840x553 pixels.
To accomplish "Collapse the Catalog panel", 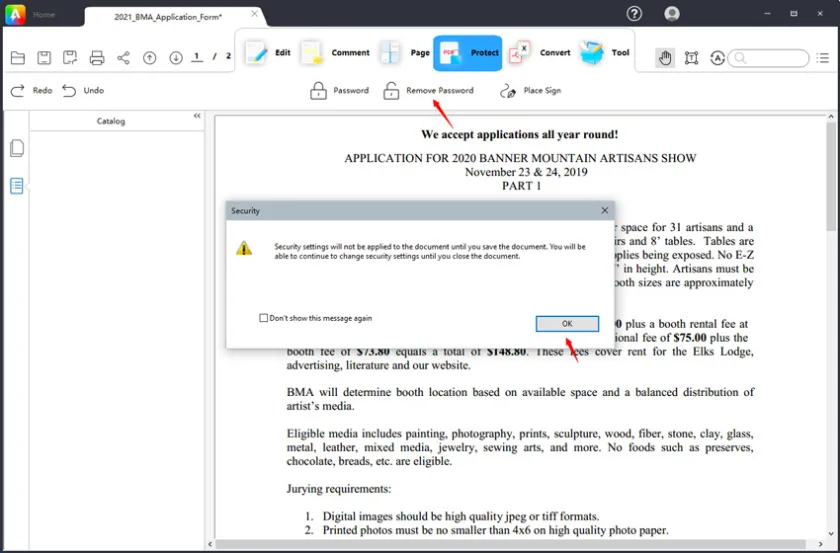I will pos(197,117).
